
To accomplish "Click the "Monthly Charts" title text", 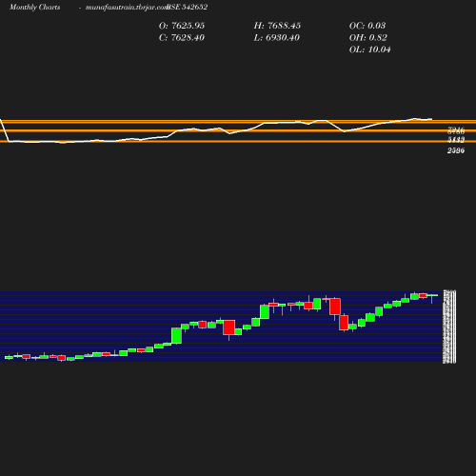I will point(35,7).
